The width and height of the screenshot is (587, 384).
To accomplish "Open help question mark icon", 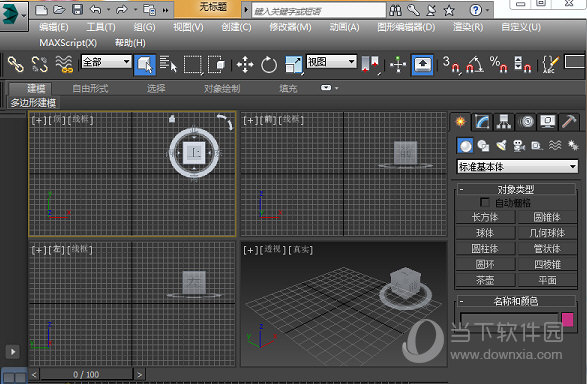I will click(x=475, y=10).
